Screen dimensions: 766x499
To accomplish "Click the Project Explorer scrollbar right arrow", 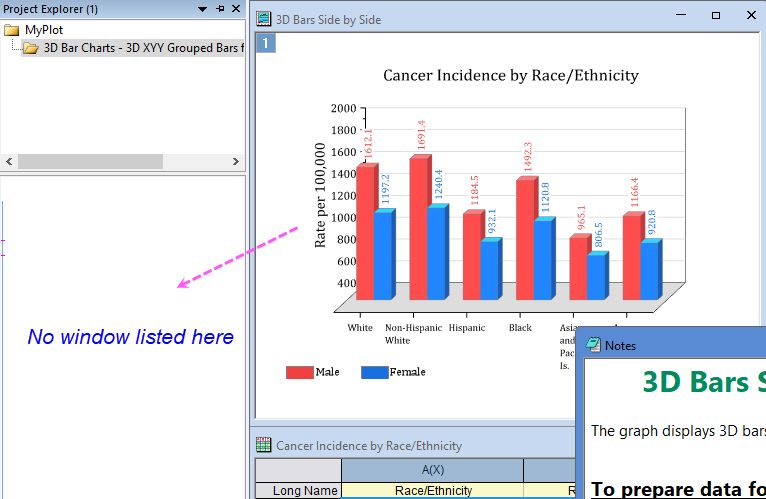I will pyautogui.click(x=236, y=161).
